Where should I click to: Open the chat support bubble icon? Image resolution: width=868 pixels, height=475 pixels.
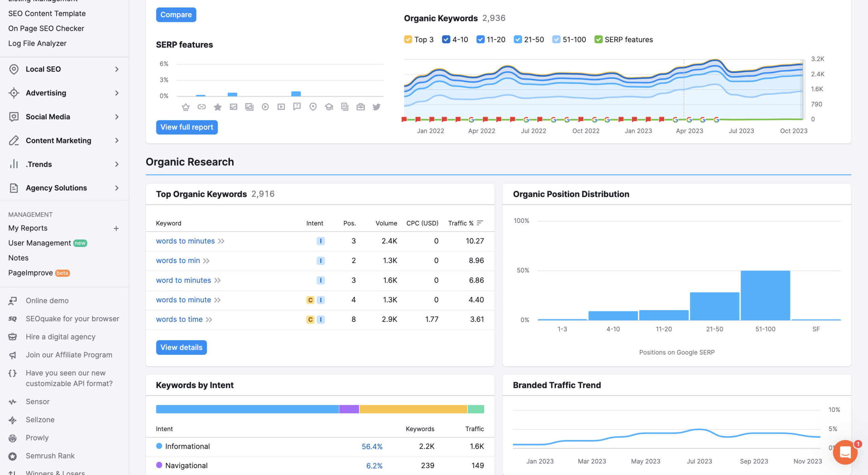pos(845,452)
